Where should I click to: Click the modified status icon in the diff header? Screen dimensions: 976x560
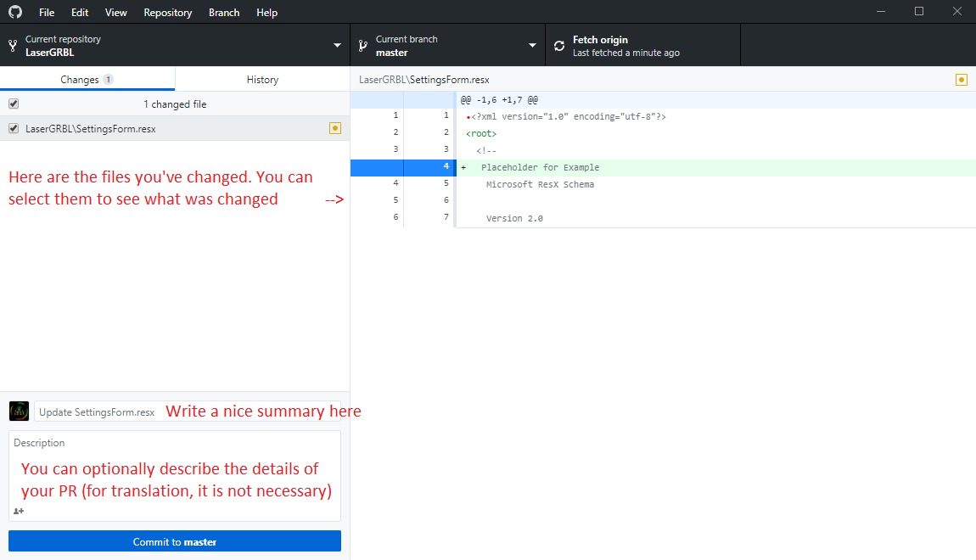pos(961,80)
